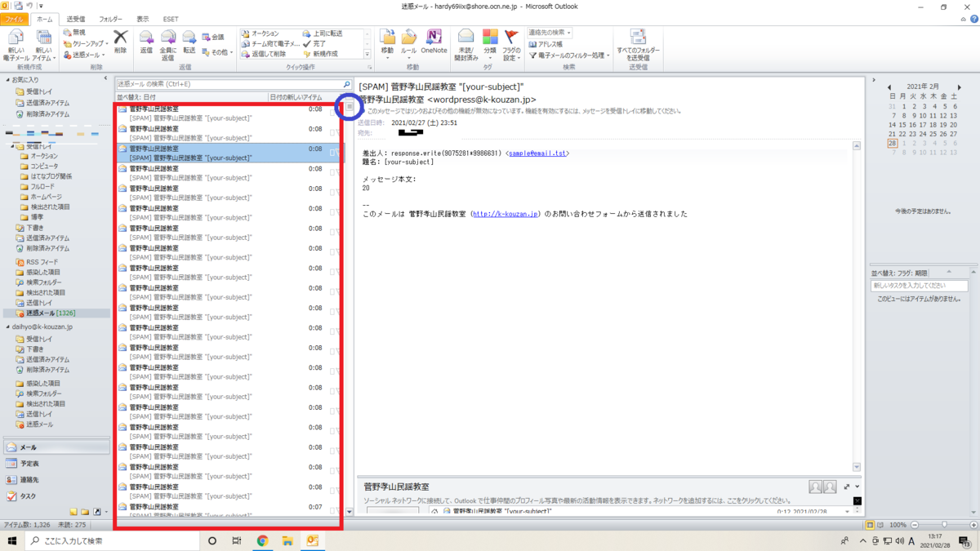Click send/receive in the quick access toolbar

coord(17,7)
